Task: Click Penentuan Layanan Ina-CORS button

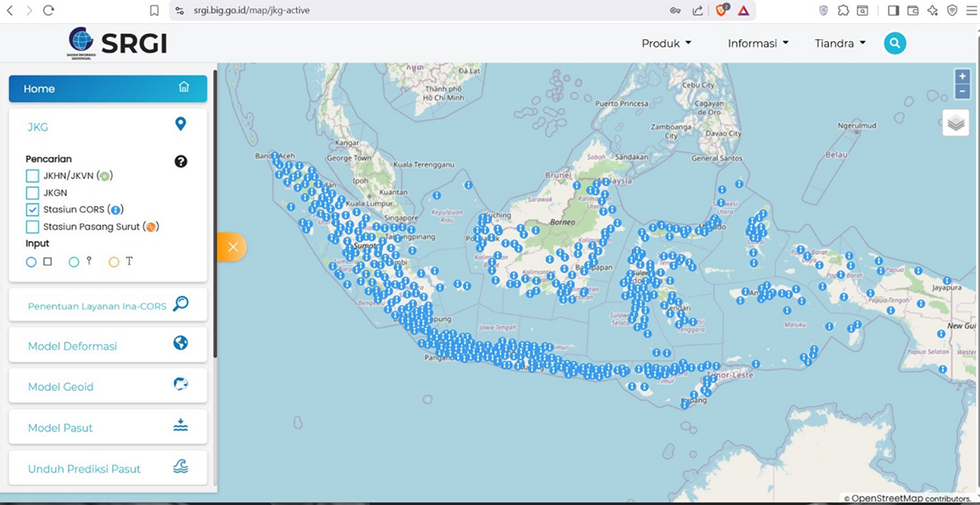Action: (x=108, y=306)
